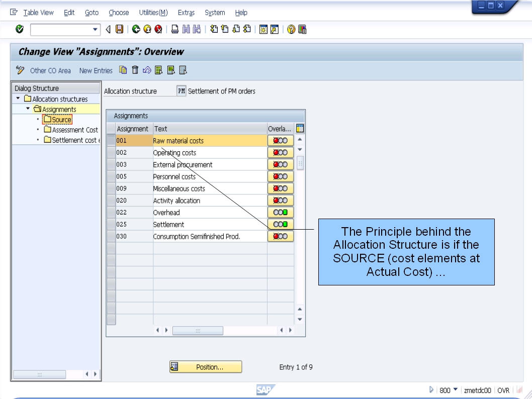Open the Help menu

(241, 13)
